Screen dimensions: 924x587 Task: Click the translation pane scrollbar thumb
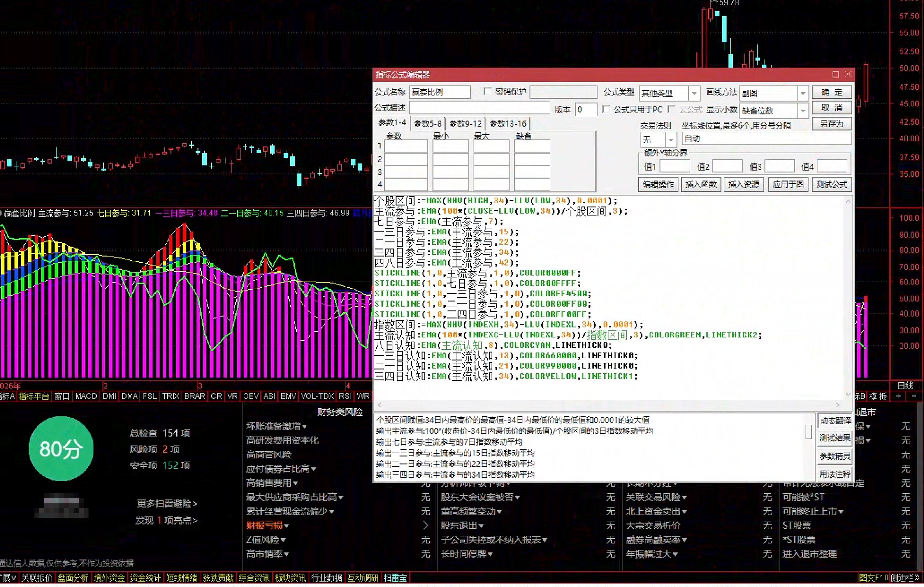pyautogui.click(x=808, y=432)
